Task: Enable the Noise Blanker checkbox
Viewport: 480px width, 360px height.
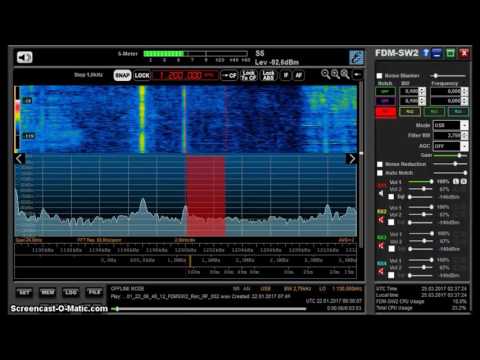Action: pos(379,76)
